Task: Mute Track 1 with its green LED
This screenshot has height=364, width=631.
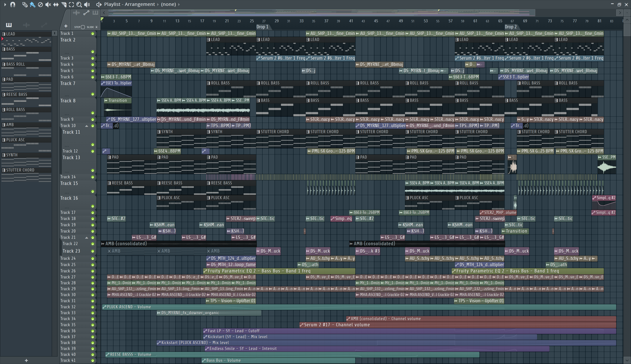Action: [x=93, y=34]
